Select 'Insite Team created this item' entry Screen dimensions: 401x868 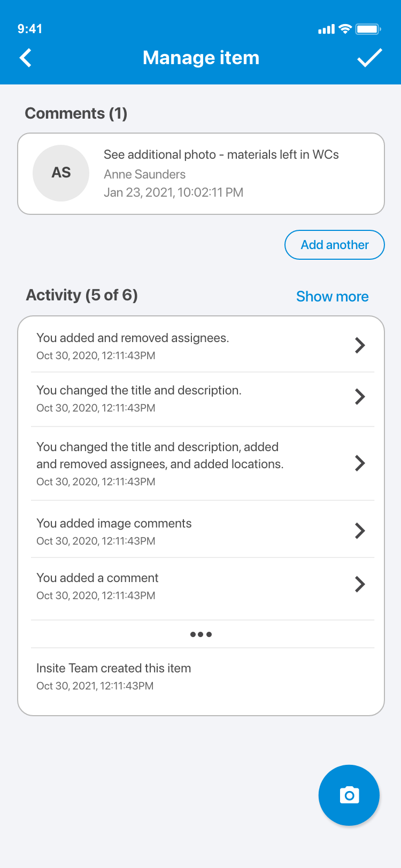(x=114, y=676)
